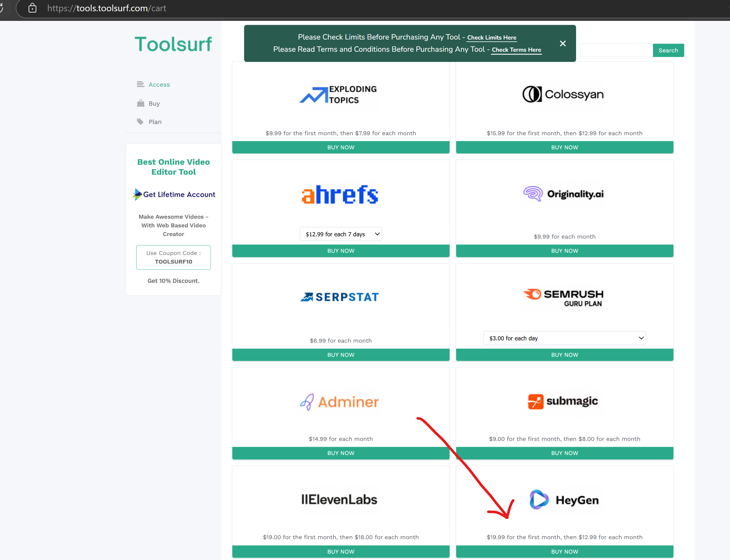Open the Access sidebar item
This screenshot has height=560, width=730.
click(x=159, y=84)
